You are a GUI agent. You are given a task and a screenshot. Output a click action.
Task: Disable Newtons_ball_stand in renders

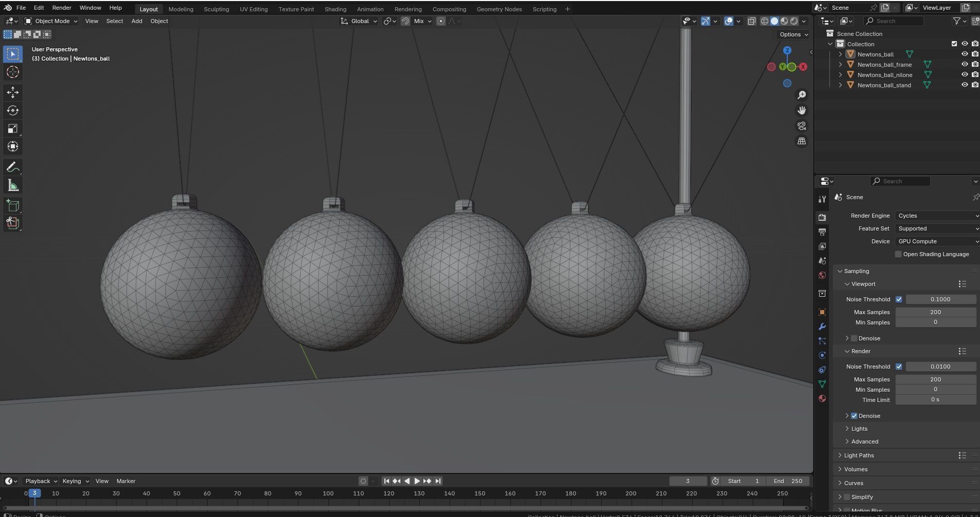(975, 85)
